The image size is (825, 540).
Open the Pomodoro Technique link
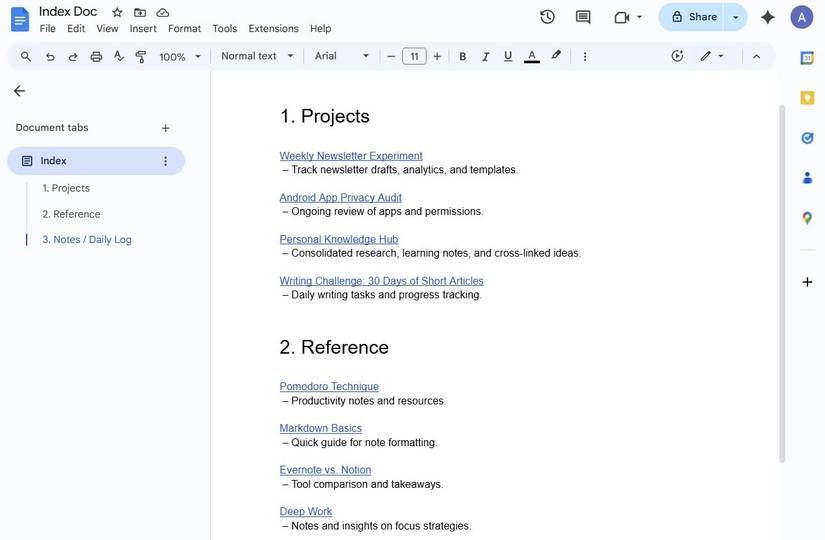329,386
